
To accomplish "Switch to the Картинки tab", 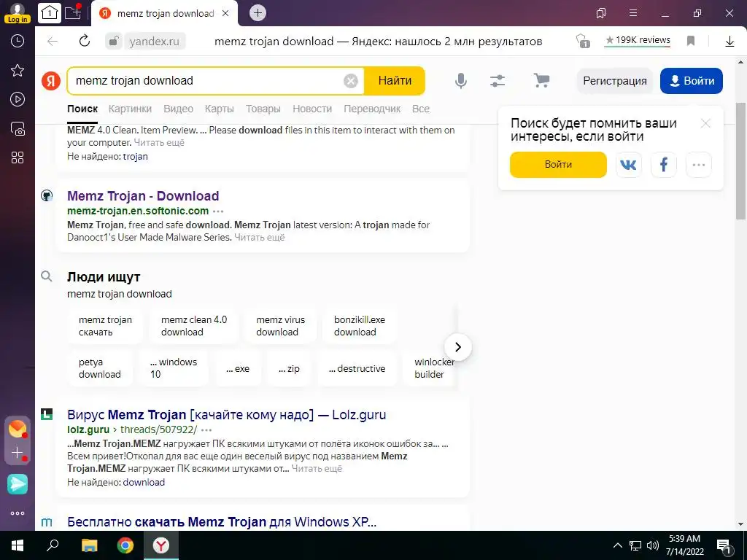I will pyautogui.click(x=130, y=109).
